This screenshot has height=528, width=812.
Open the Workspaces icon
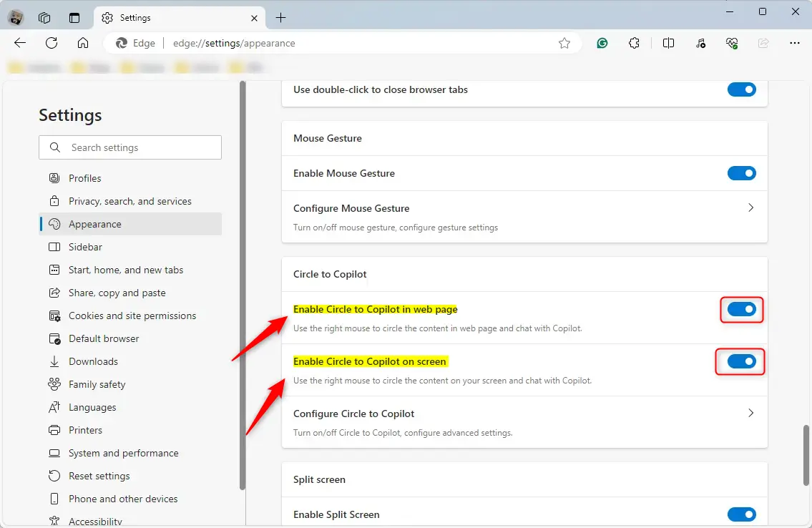coord(44,18)
